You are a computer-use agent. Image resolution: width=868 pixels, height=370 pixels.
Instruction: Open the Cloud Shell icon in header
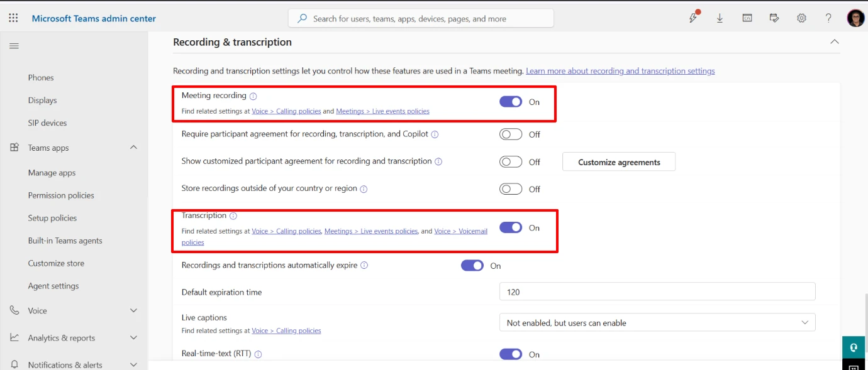coord(747,18)
